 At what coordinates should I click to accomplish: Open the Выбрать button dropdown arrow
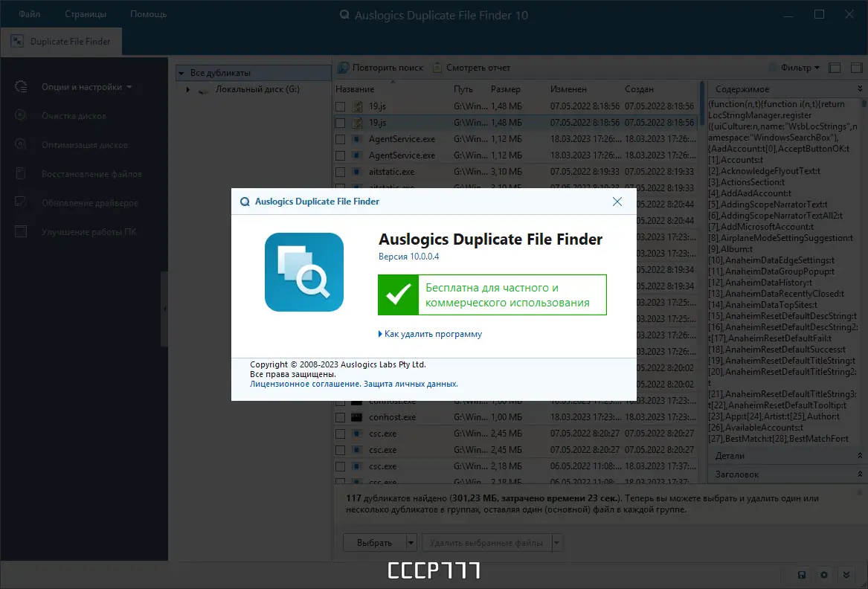(411, 543)
